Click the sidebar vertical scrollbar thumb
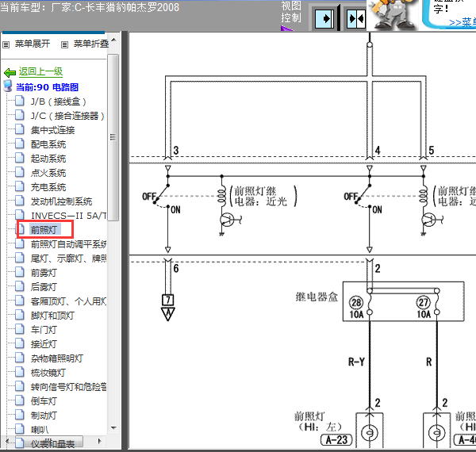Image resolution: width=476 pixels, height=452 pixels. click(x=113, y=137)
